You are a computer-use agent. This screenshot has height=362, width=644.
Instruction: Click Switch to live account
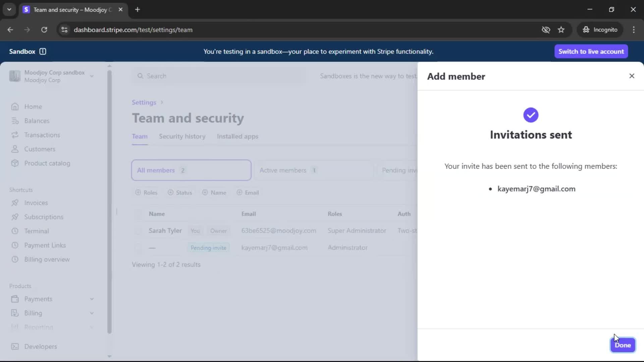tap(591, 51)
